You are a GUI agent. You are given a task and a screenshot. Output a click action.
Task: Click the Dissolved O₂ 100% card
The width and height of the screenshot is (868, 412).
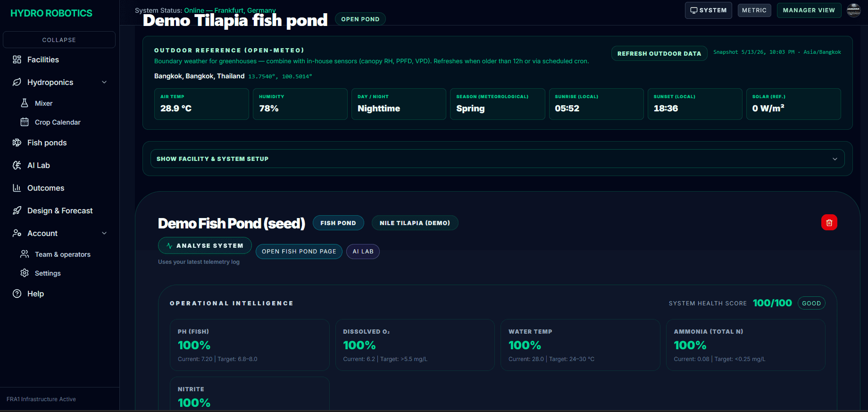[x=415, y=345]
